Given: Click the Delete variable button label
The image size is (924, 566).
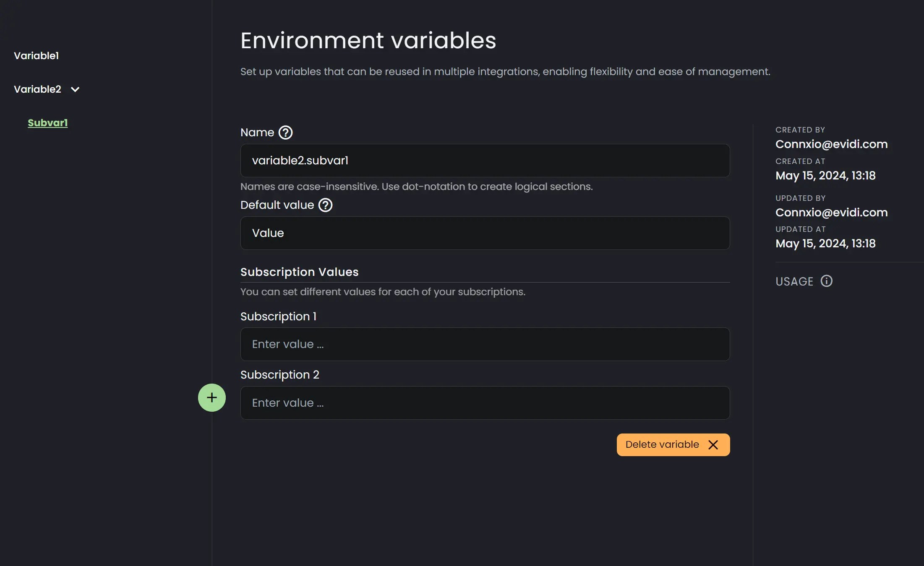Looking at the screenshot, I should coord(662,444).
